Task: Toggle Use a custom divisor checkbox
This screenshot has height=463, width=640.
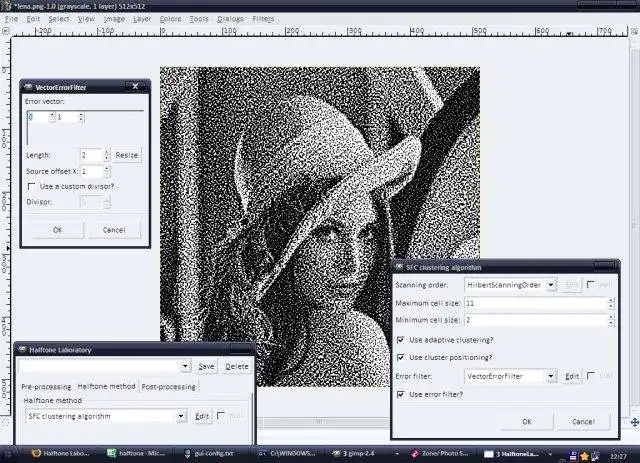Action: (x=31, y=186)
